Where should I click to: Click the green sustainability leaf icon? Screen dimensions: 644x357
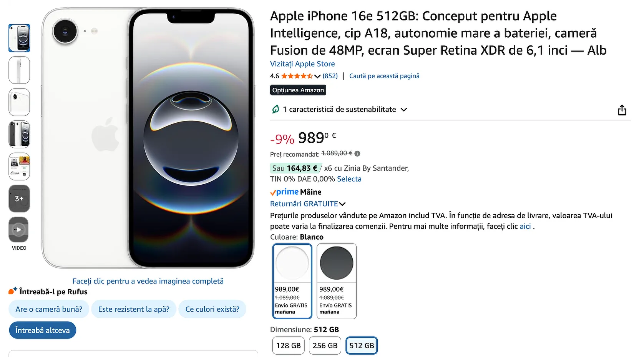(x=276, y=110)
